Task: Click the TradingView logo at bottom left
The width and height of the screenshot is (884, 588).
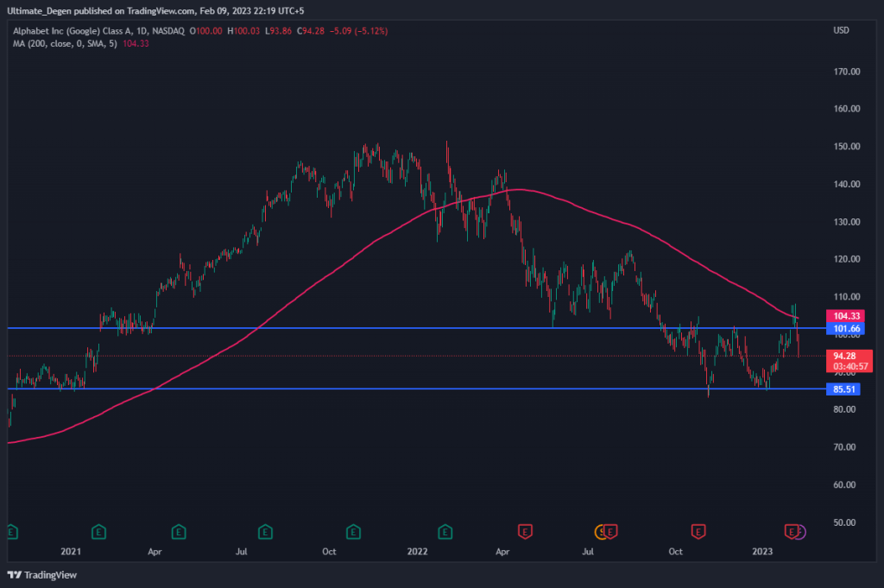Action: click(41, 575)
